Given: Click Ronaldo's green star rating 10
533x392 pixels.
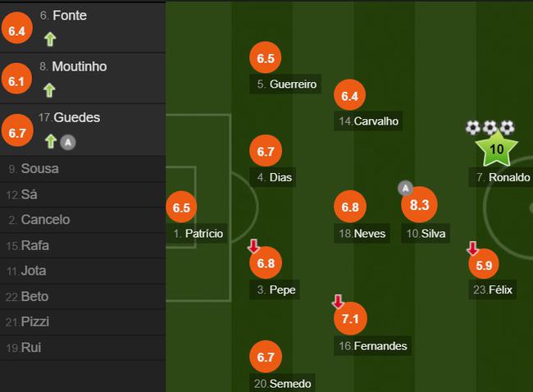Looking at the screenshot, I should point(496,149).
